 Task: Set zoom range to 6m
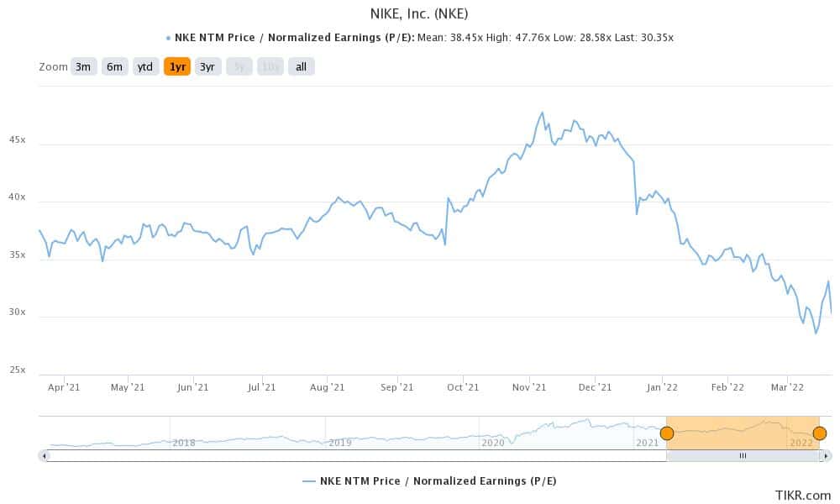[x=114, y=67]
